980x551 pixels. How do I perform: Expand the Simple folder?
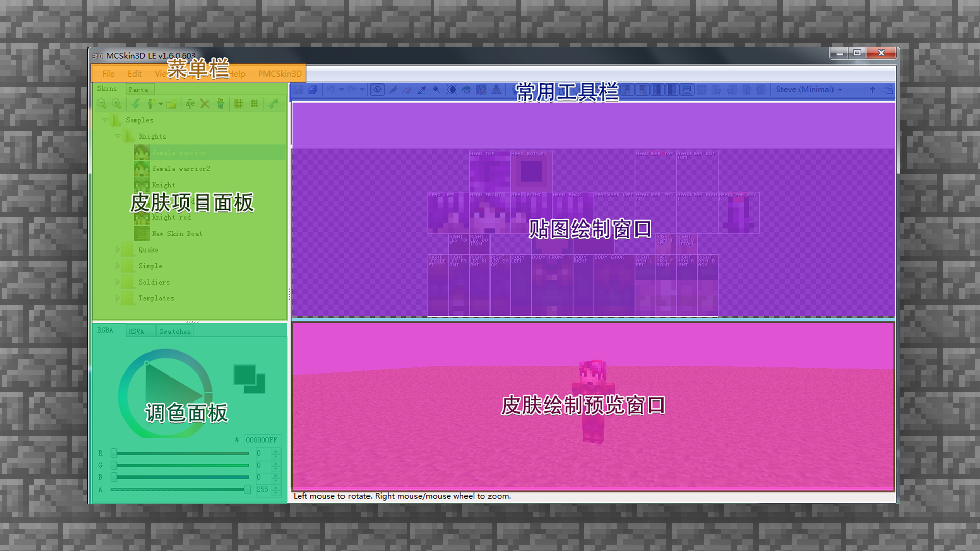[118, 266]
